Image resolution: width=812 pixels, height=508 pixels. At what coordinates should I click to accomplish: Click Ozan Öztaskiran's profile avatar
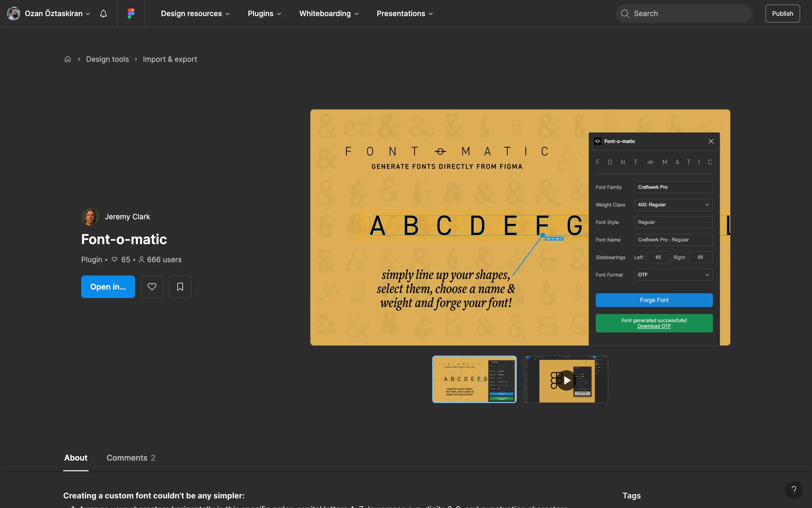(x=14, y=14)
